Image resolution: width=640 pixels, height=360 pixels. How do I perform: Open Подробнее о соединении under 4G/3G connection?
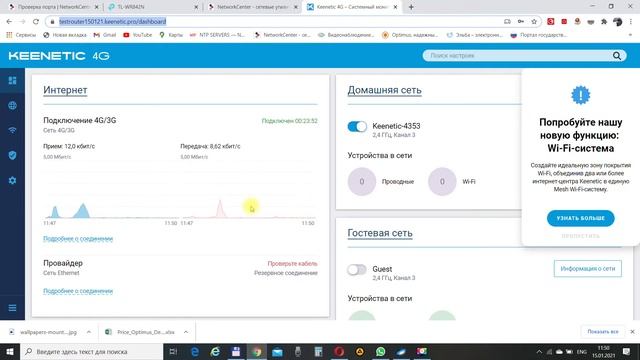[x=78, y=239]
